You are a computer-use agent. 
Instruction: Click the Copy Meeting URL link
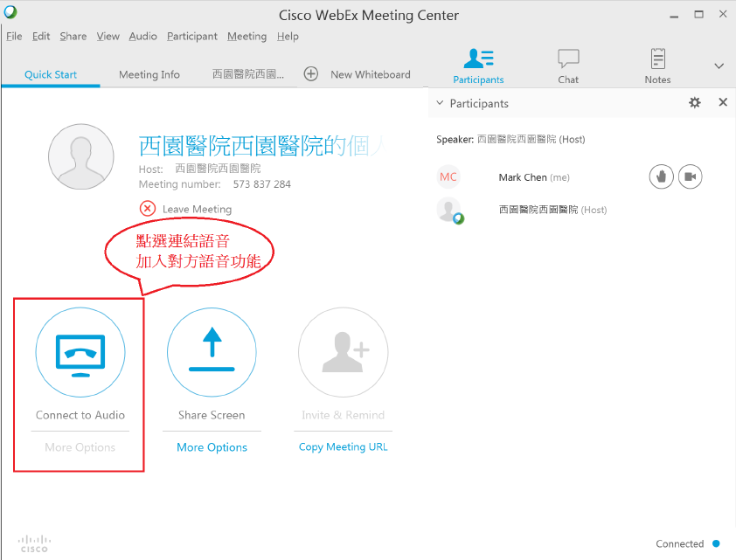tap(343, 447)
